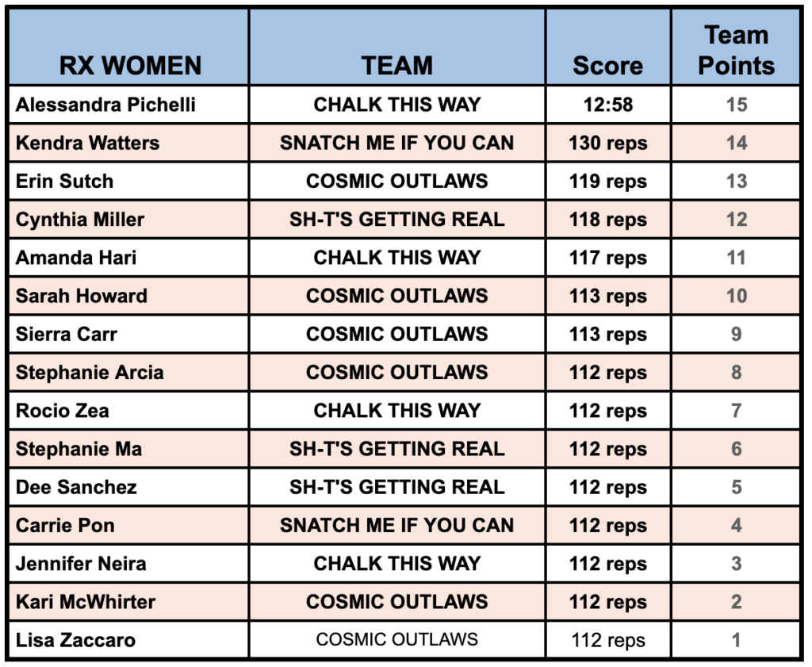This screenshot has height=667, width=812.
Task: Select the name Rocio Zea
Action: [x=63, y=411]
